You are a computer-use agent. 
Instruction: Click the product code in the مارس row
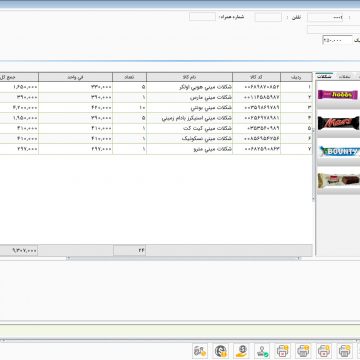257,97
